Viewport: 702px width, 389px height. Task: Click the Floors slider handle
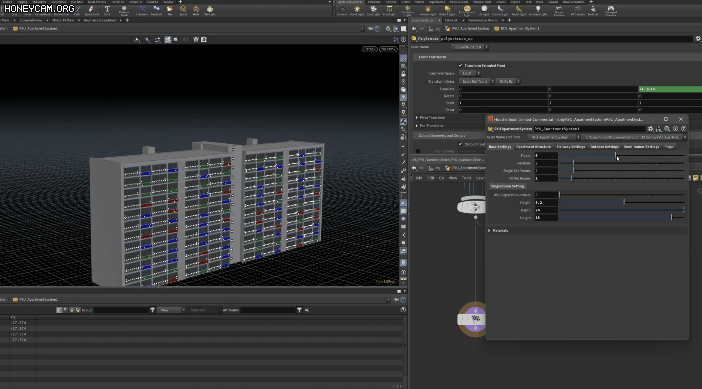(x=616, y=155)
